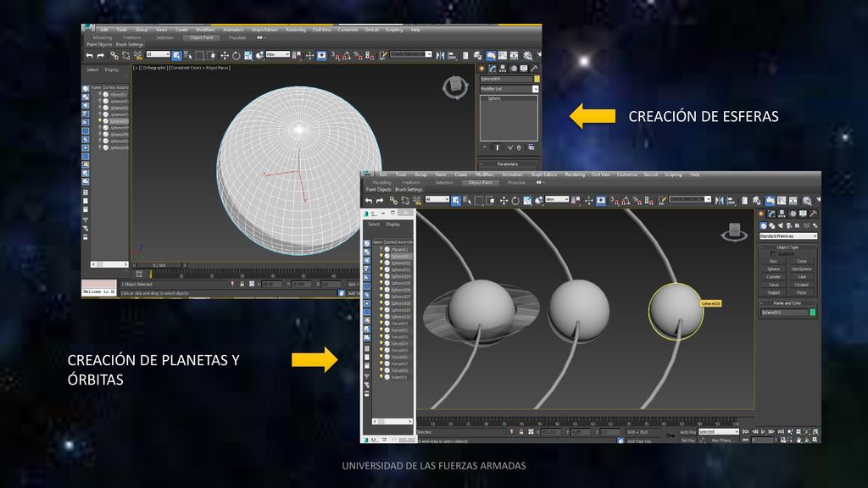Open Graph Editors menu in back 3ds Max window
The height and width of the screenshot is (488, 868).
coord(264,30)
